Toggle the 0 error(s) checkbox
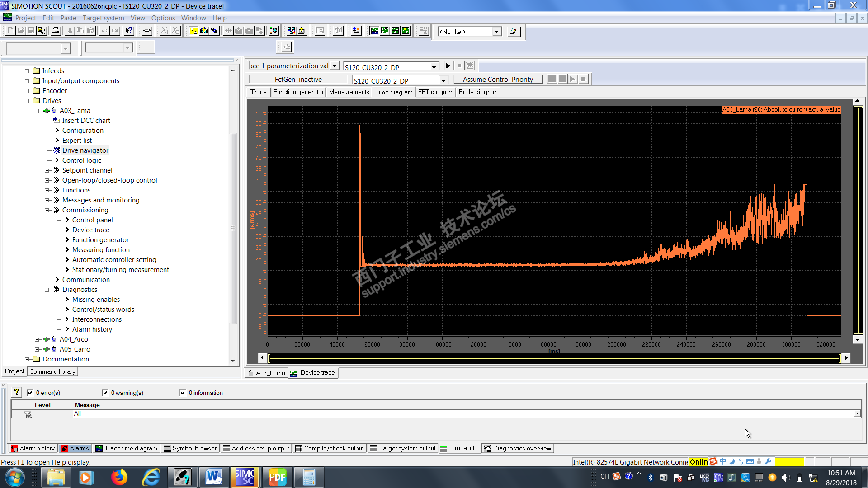 tap(30, 393)
